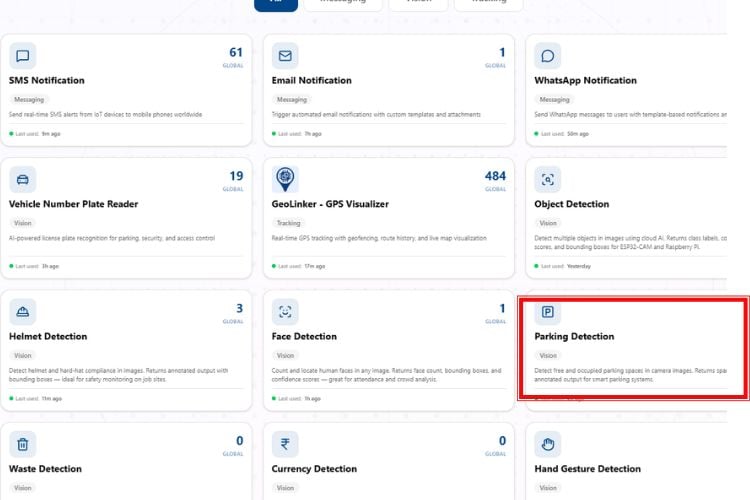Click the 1 global count on Face Detection

(x=502, y=309)
